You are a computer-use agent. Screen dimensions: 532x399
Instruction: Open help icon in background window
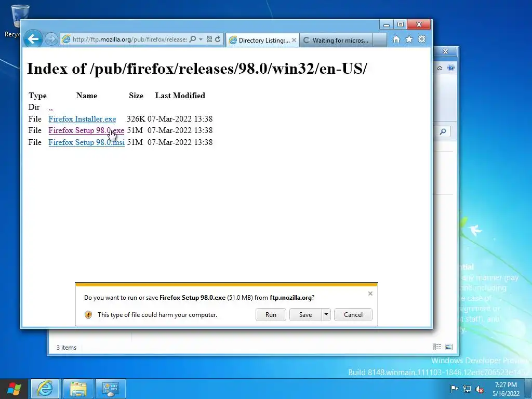tap(450, 68)
